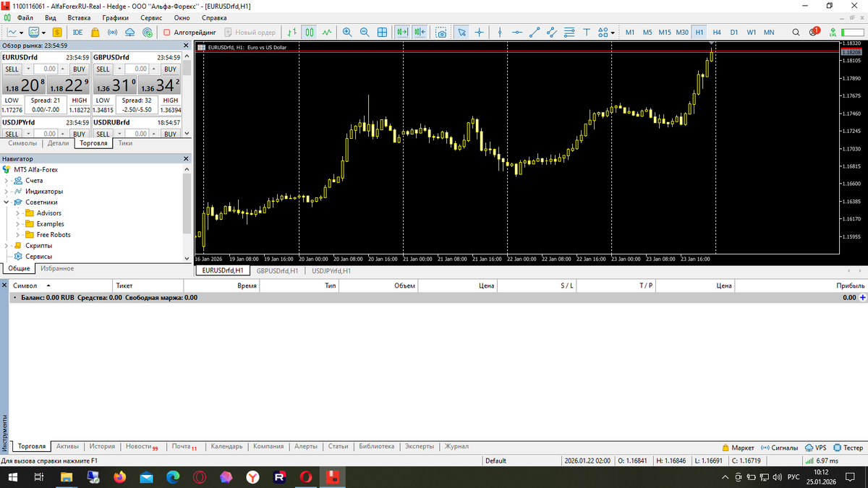This screenshot has height=488, width=868.
Task: Open the Market shopping bag icon
Action: tap(95, 33)
